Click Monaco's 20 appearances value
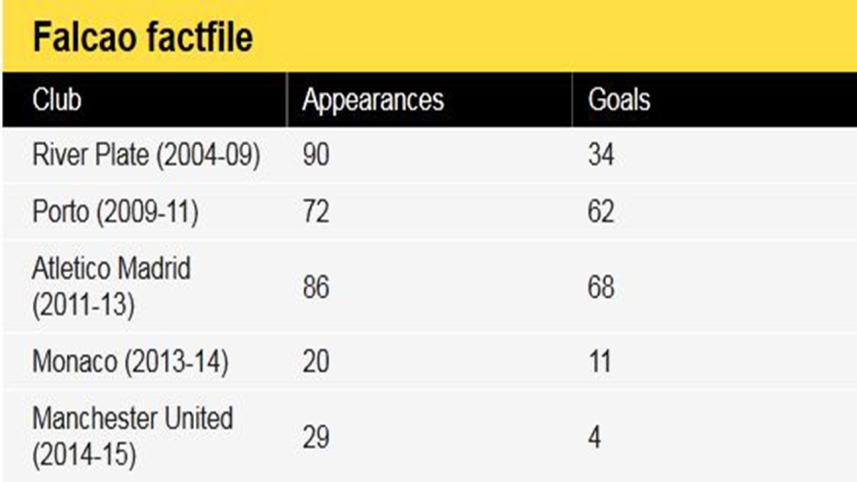This screenshot has height=482, width=857. 317,362
